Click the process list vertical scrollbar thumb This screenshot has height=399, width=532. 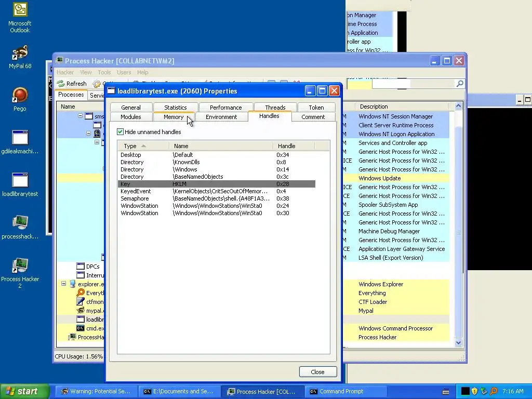[x=458, y=232]
